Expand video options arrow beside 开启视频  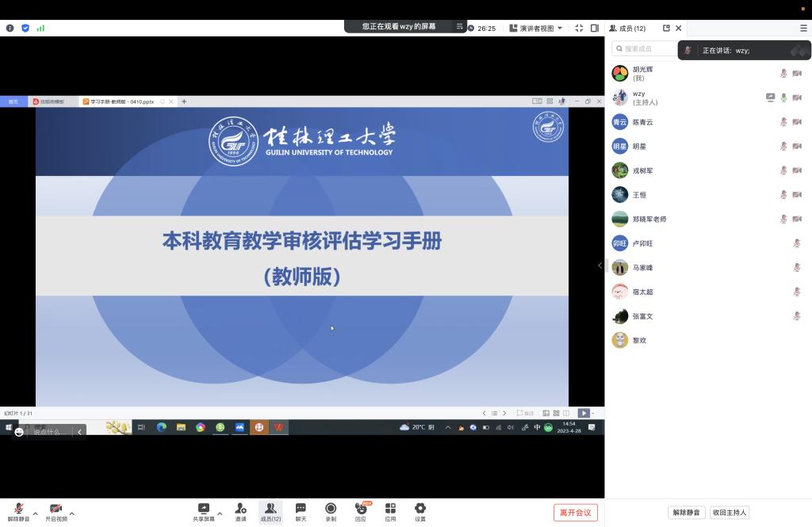pos(72,514)
